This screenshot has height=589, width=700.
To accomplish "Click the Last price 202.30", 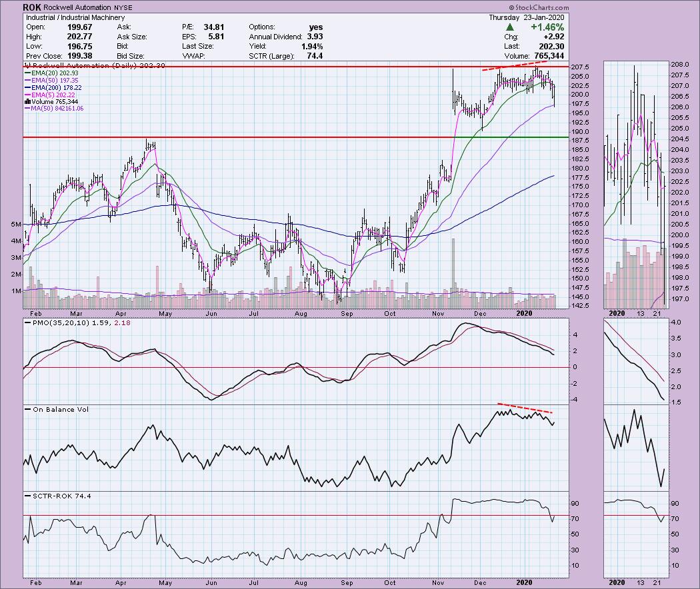I will tap(552, 47).
